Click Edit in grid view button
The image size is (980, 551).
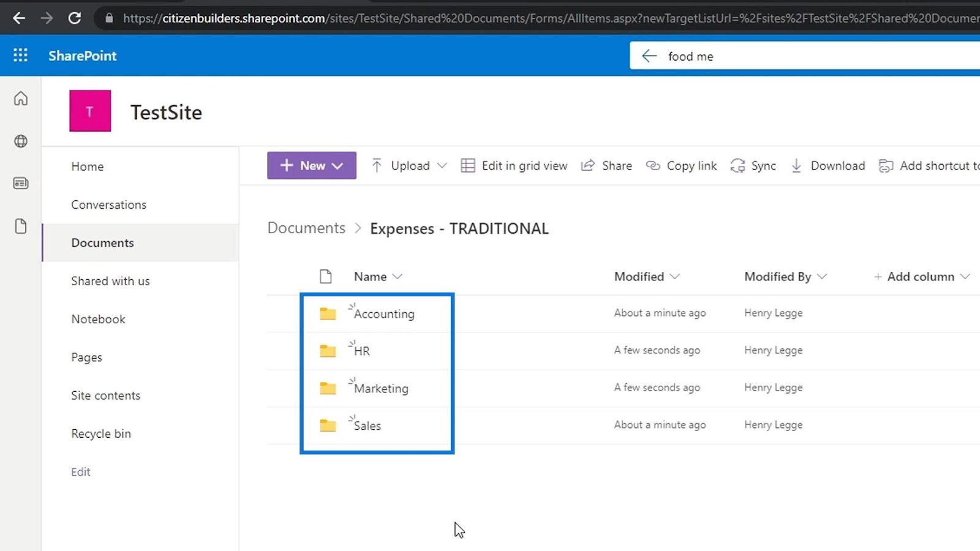[514, 166]
